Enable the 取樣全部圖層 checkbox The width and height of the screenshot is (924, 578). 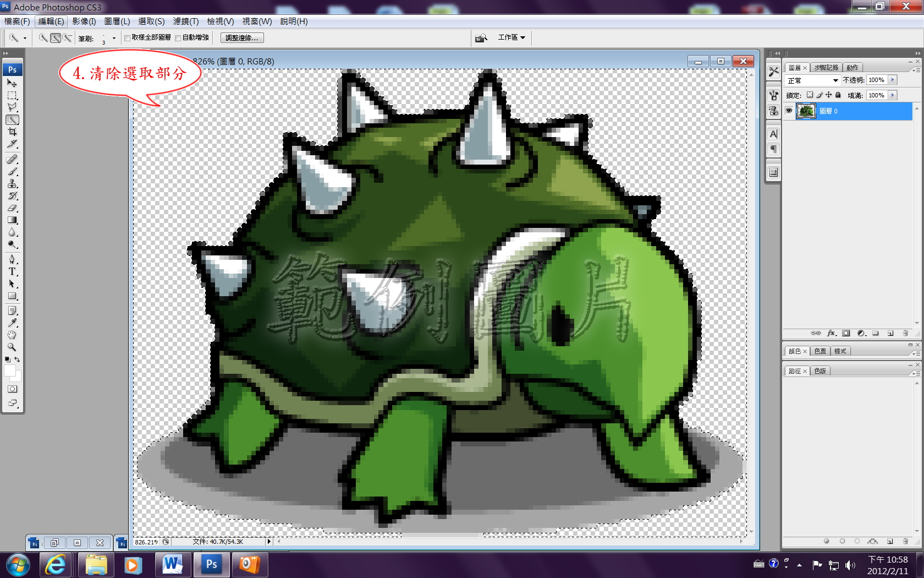click(128, 38)
